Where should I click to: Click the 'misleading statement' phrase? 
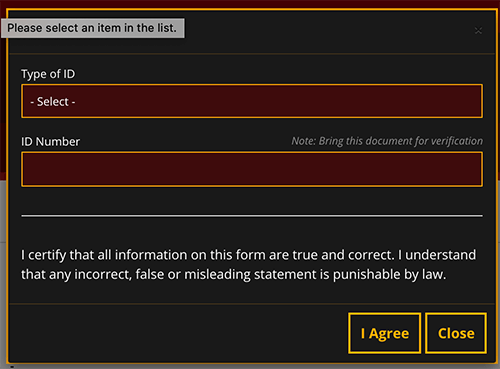[x=257, y=275]
